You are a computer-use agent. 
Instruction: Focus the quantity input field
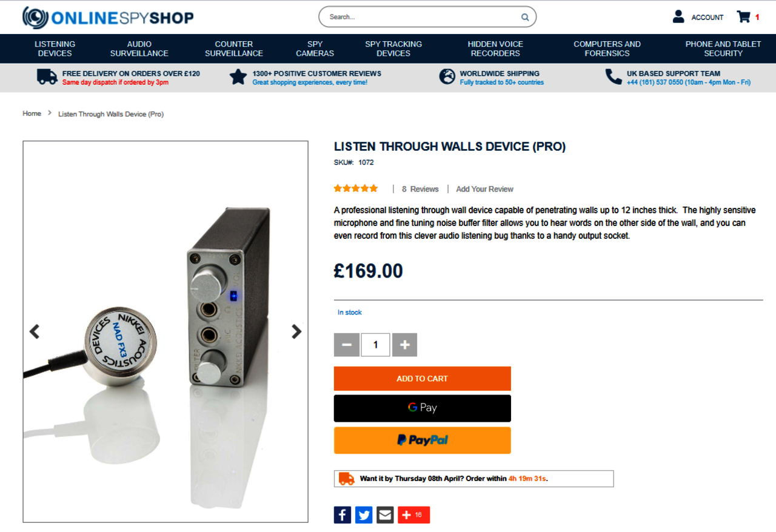[375, 345]
